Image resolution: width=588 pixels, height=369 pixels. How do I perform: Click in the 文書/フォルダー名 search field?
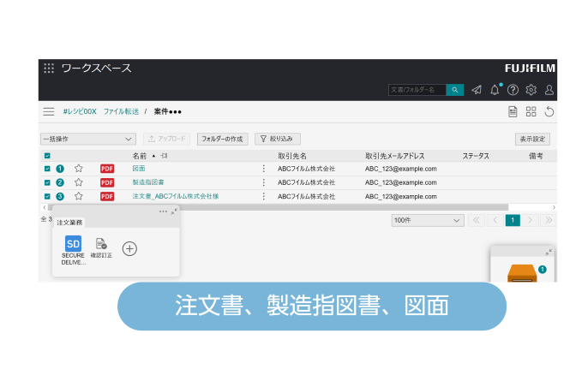[417, 90]
